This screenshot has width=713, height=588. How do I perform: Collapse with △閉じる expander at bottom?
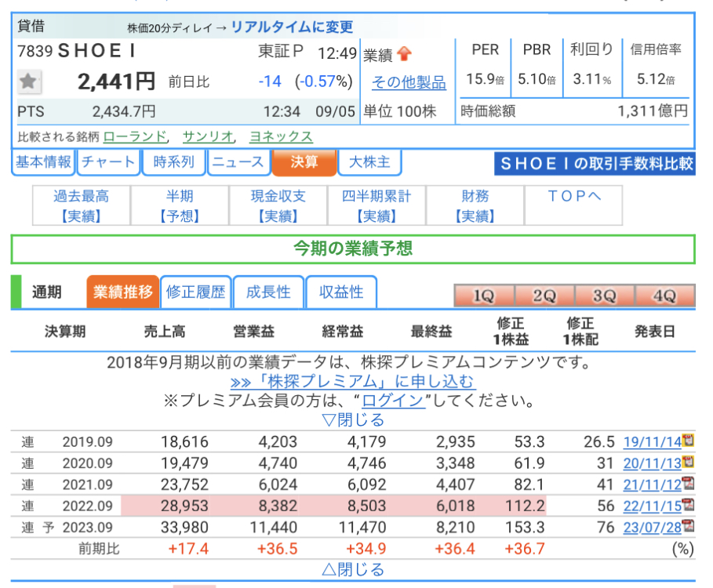[x=353, y=569]
